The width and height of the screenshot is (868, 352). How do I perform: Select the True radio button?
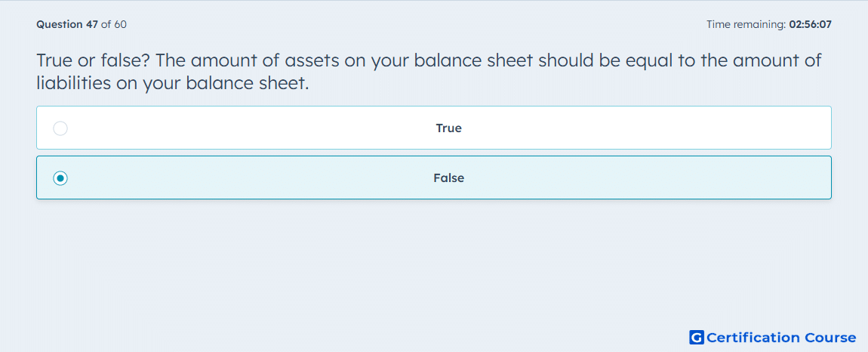(60, 128)
